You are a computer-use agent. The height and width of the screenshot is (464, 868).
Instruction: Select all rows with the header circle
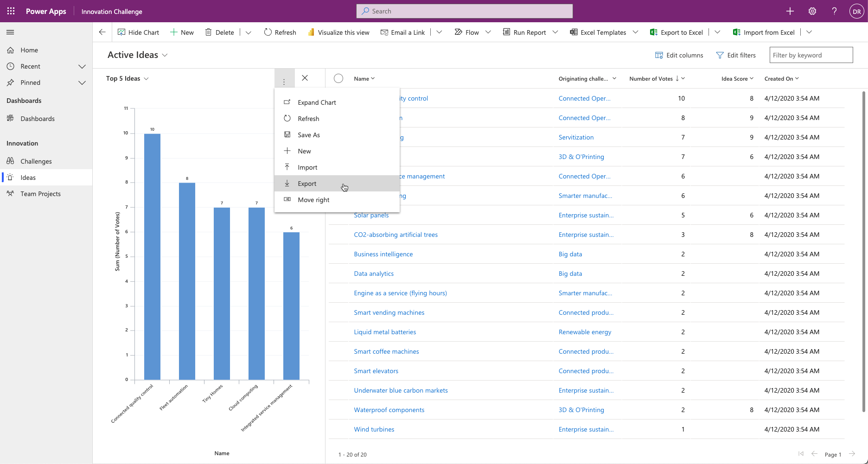click(x=338, y=78)
